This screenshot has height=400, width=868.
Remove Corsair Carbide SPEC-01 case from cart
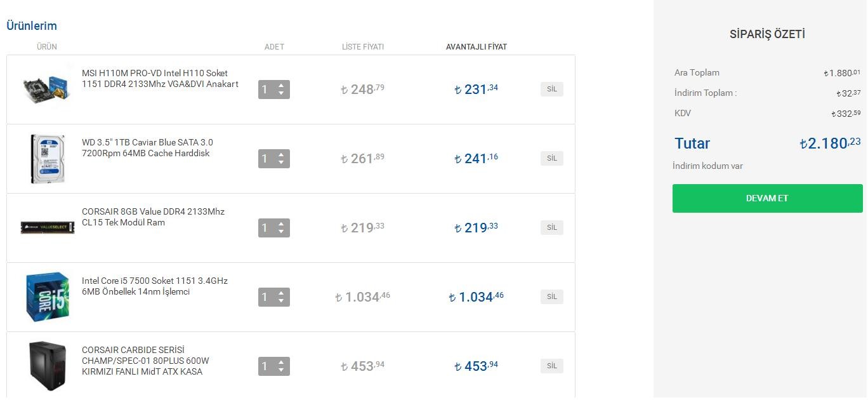552,366
